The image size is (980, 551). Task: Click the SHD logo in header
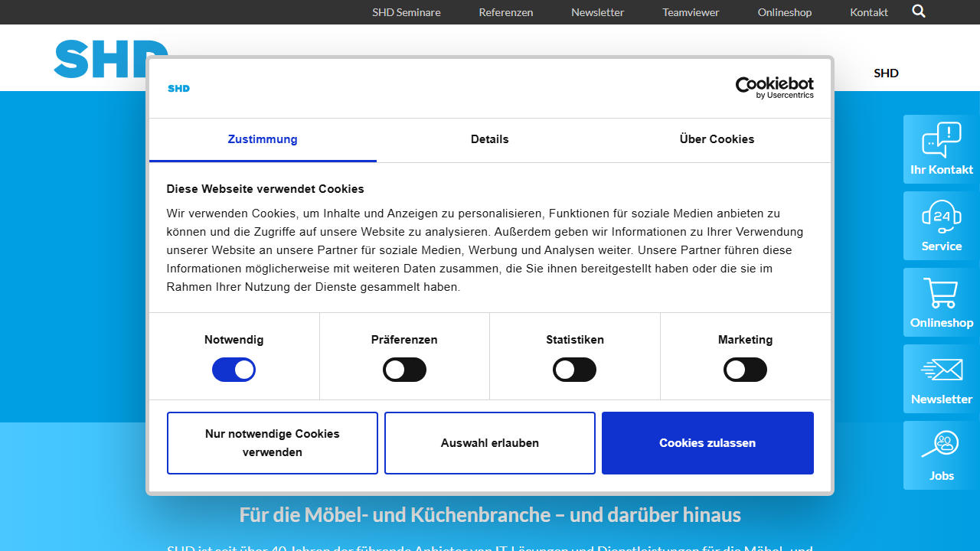coord(111,59)
